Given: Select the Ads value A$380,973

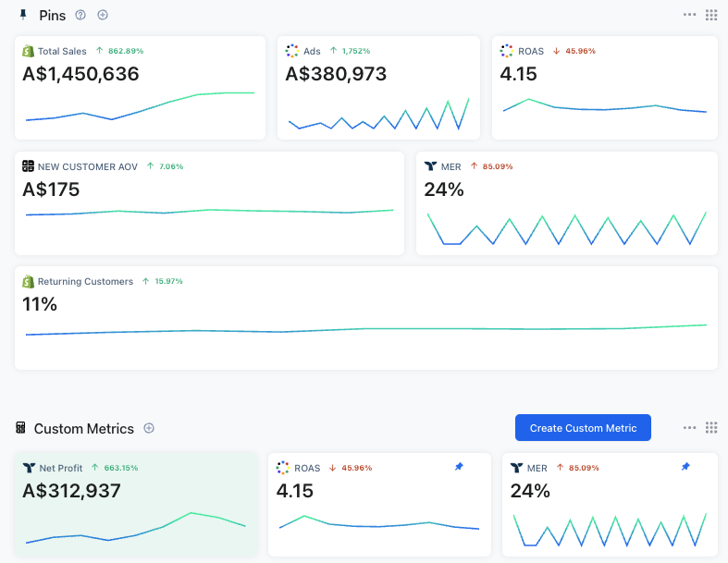Looking at the screenshot, I should pos(336,74).
